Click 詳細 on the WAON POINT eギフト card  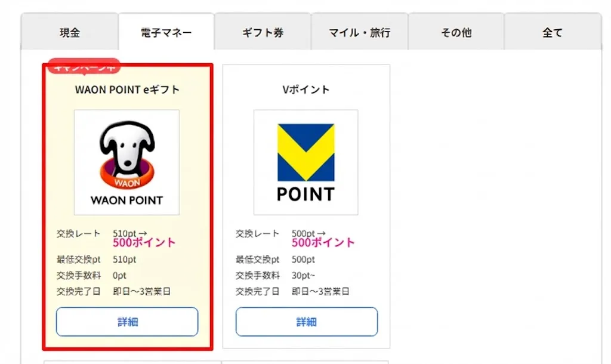coord(126,322)
